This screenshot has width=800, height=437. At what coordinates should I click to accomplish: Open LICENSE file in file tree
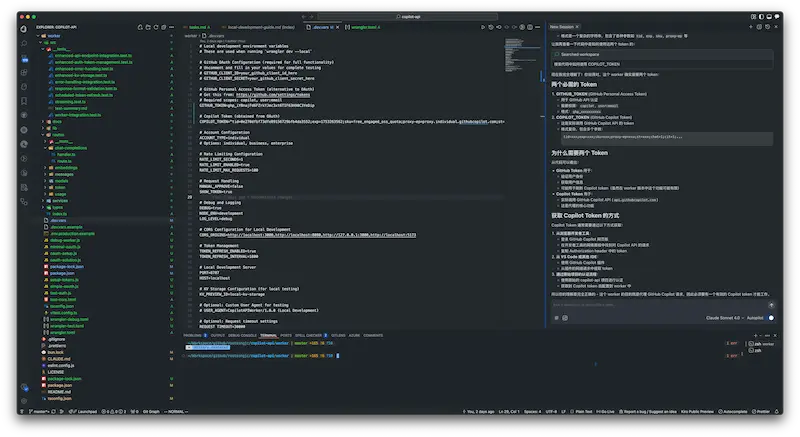coord(56,372)
